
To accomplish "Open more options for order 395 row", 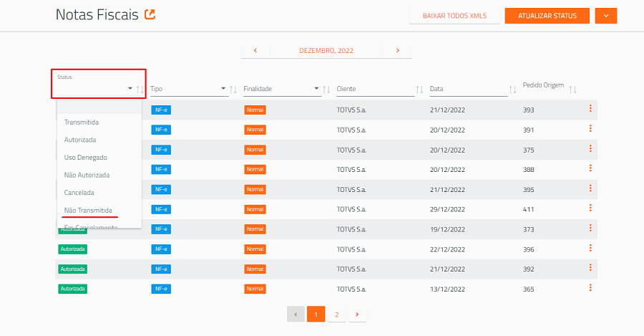I will [x=590, y=188].
